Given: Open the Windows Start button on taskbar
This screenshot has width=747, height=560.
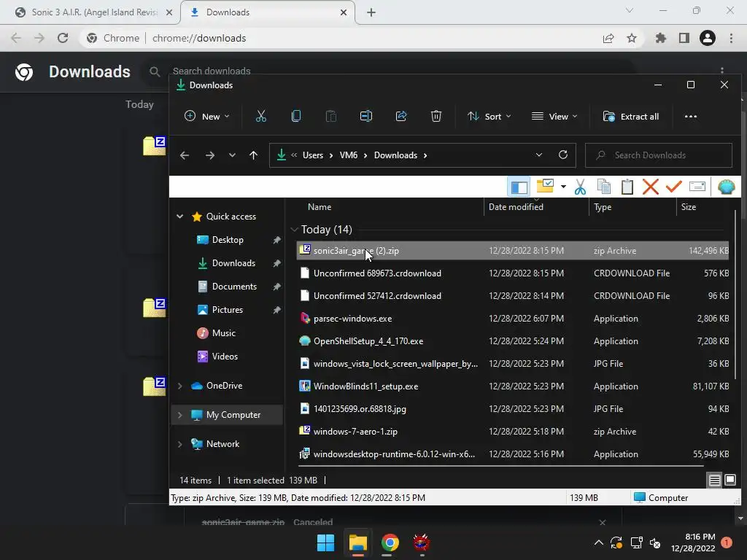Looking at the screenshot, I should (326, 542).
